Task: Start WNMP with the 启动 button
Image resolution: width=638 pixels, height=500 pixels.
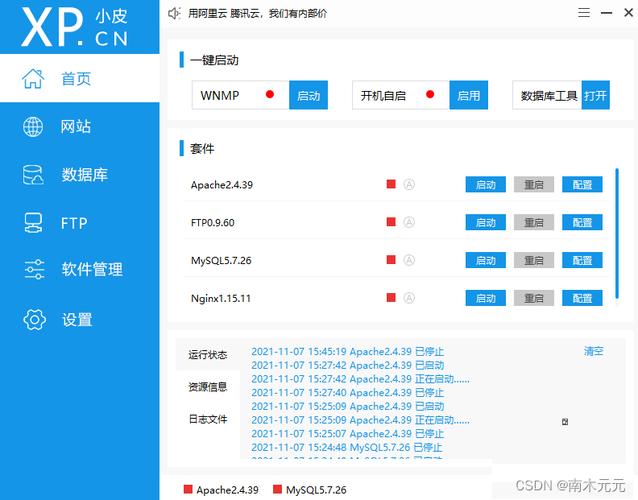Action: [308, 95]
